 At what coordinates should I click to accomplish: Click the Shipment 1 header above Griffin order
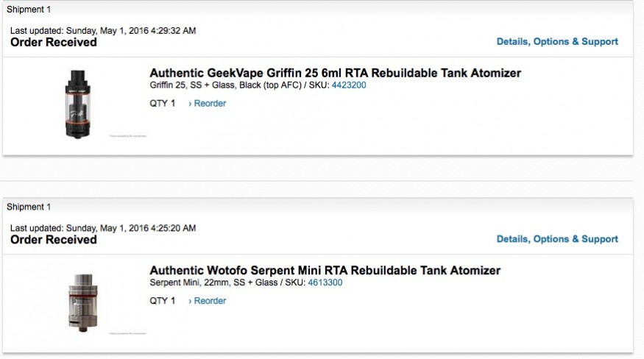[x=29, y=10]
